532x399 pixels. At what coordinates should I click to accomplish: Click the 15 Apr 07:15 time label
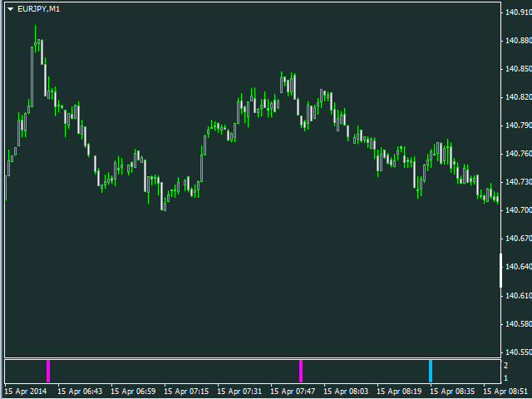[x=186, y=392]
